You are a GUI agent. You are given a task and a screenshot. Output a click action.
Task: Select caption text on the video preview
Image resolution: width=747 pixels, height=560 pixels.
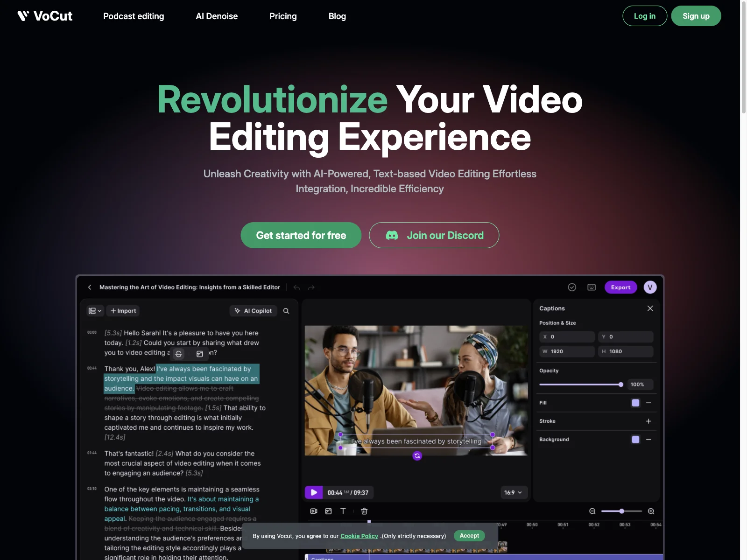[416, 441]
